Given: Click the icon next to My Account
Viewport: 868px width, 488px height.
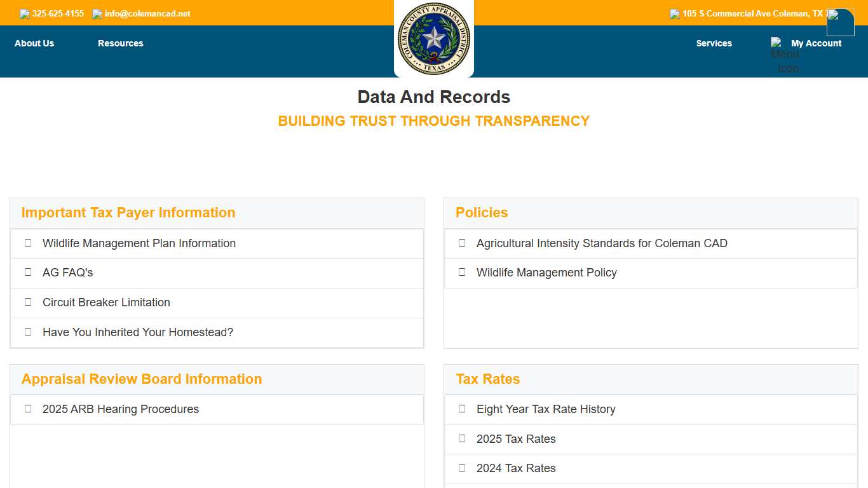Looking at the screenshot, I should tap(776, 43).
